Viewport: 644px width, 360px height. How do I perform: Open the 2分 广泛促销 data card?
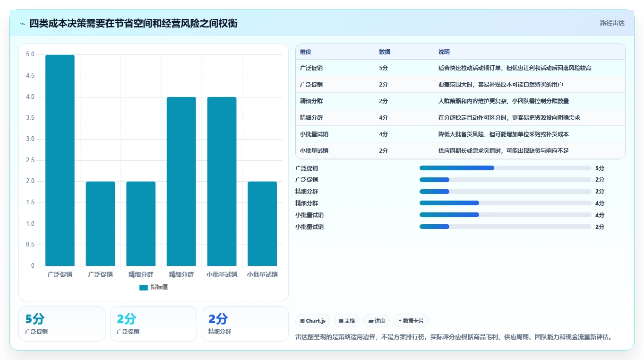pyautogui.click(x=154, y=324)
